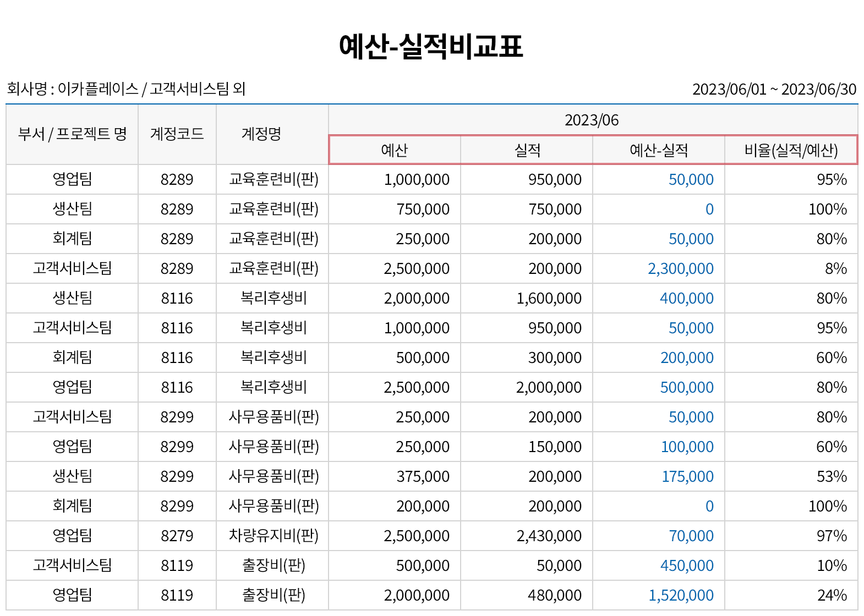Open the 450,000 difference link
Screen dimensions: 864x616
[x=687, y=565]
